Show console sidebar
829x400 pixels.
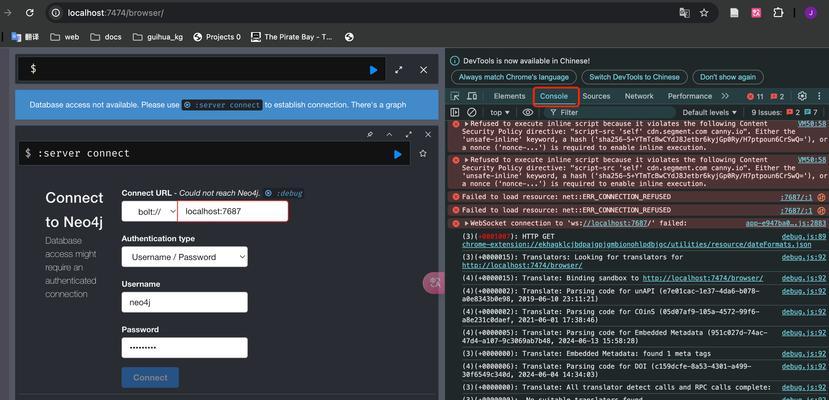pos(455,113)
